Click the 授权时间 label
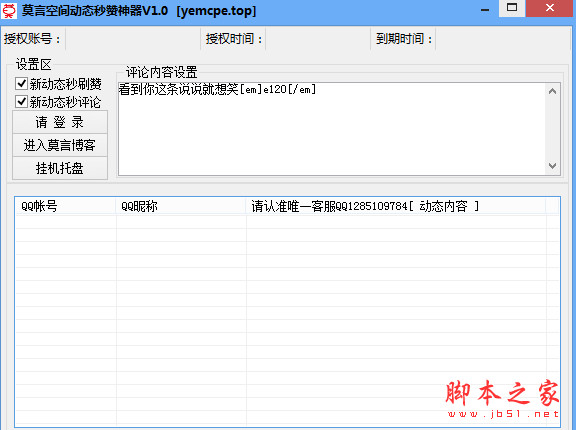 tap(234, 39)
